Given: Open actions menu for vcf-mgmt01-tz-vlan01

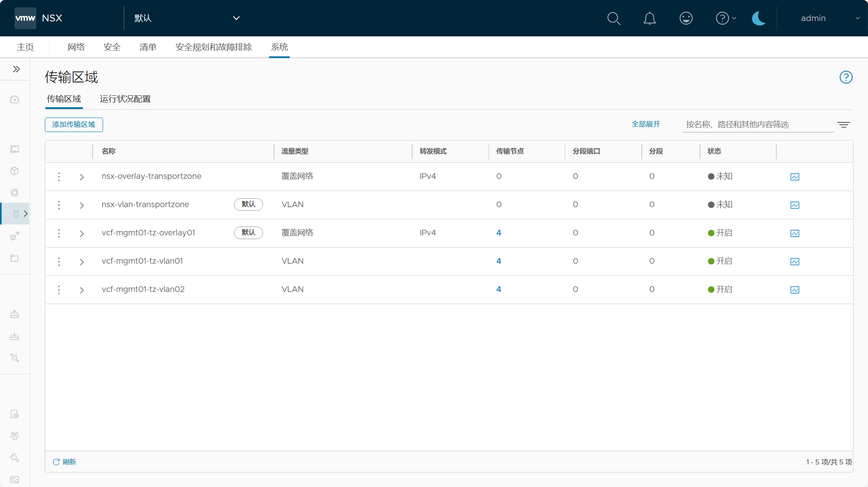Looking at the screenshot, I should [59, 261].
